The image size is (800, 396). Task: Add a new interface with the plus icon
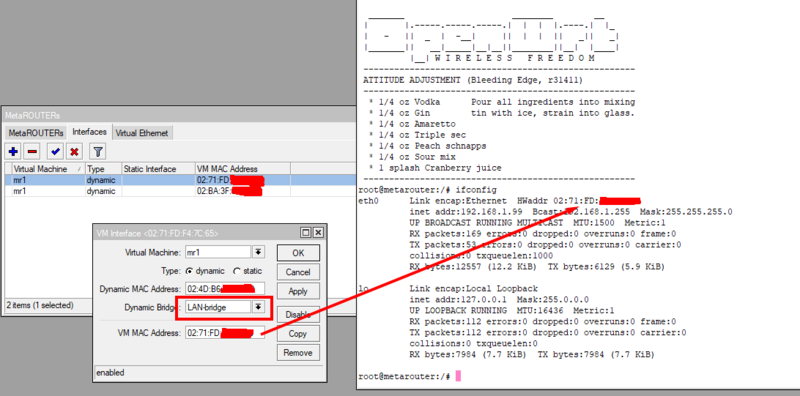click(14, 152)
